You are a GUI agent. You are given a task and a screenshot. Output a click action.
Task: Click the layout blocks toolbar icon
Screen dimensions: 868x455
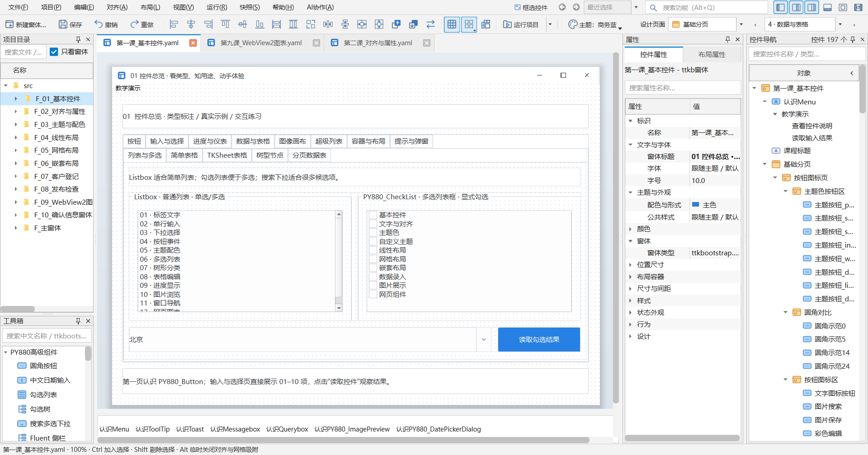486,24
